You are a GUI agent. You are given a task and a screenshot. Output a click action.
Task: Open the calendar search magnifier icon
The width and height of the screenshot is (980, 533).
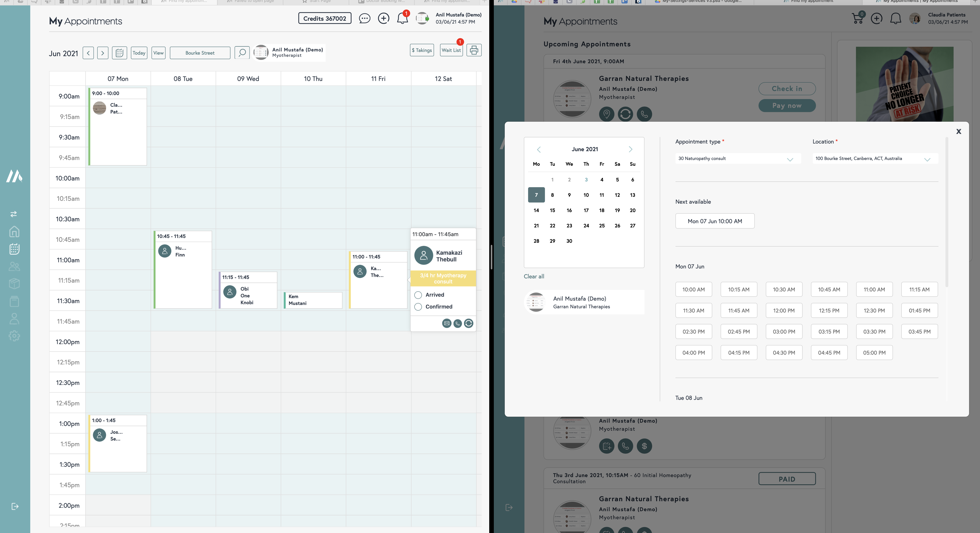click(242, 52)
